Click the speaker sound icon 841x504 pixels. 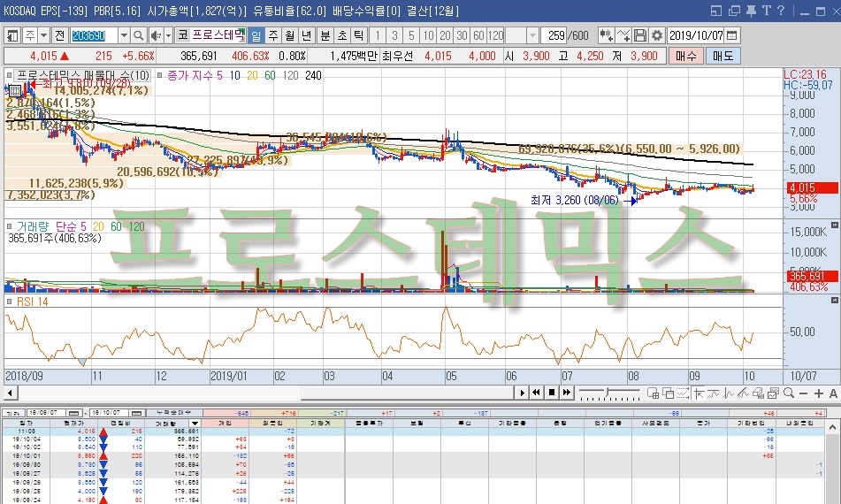[x=155, y=36]
